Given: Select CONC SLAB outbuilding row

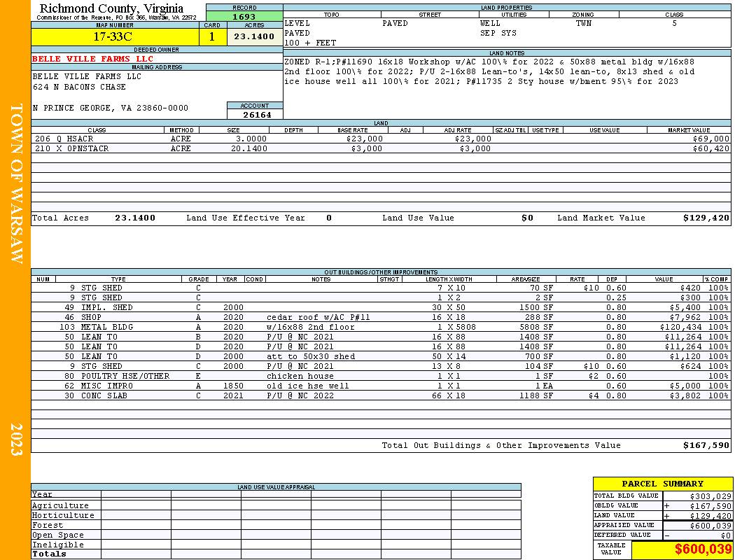Looking at the screenshot, I should click(x=381, y=395).
